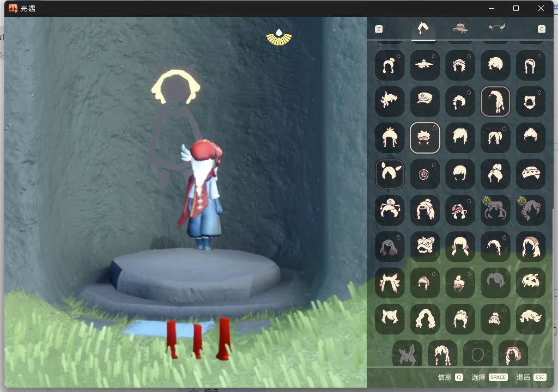Select the lion dance mask headpiece

coord(425,247)
